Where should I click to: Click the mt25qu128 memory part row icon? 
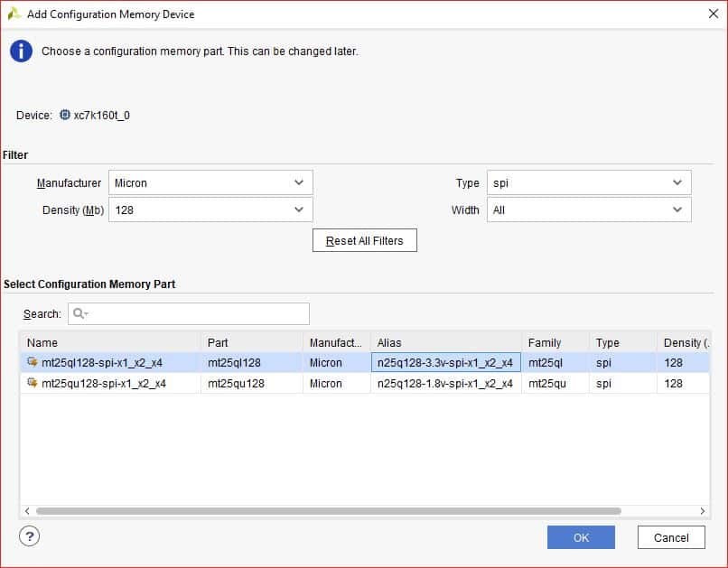point(33,384)
